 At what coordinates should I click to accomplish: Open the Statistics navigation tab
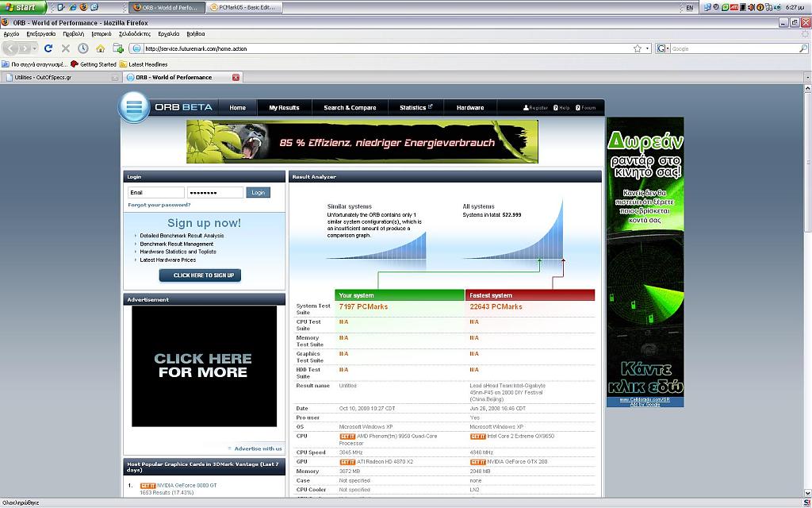(x=416, y=108)
